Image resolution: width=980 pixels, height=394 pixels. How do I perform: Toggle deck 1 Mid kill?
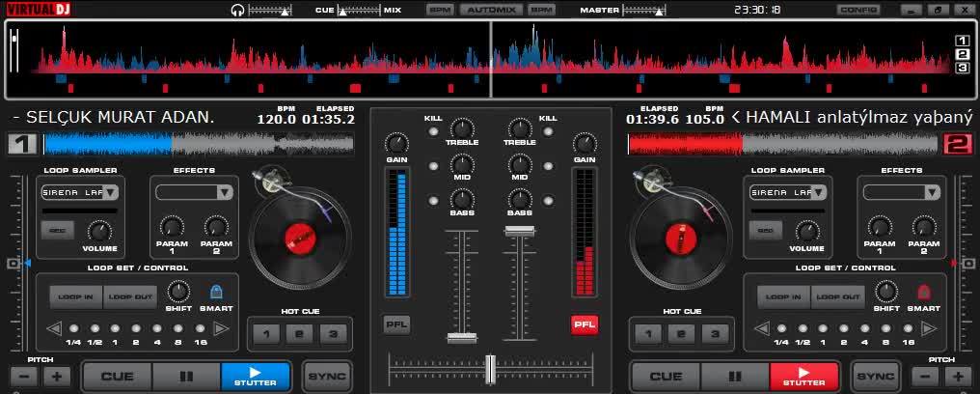pyautogui.click(x=433, y=166)
